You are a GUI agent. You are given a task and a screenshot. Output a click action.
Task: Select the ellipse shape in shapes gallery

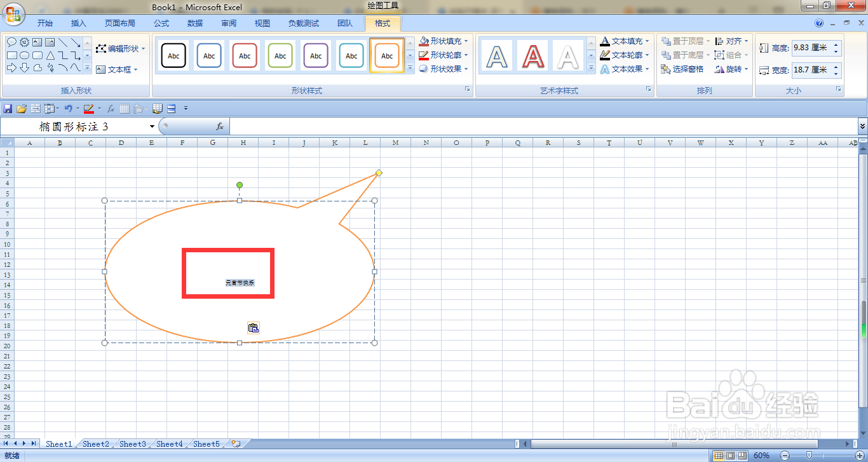coord(24,55)
